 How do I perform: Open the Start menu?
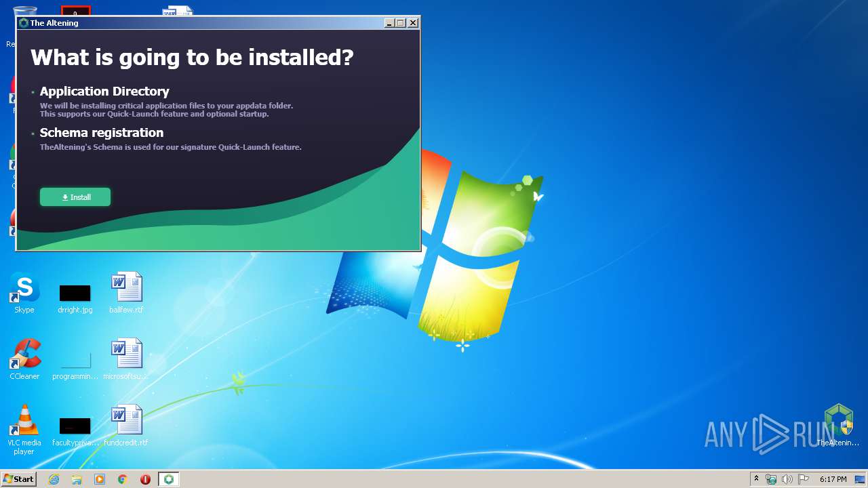pyautogui.click(x=18, y=479)
